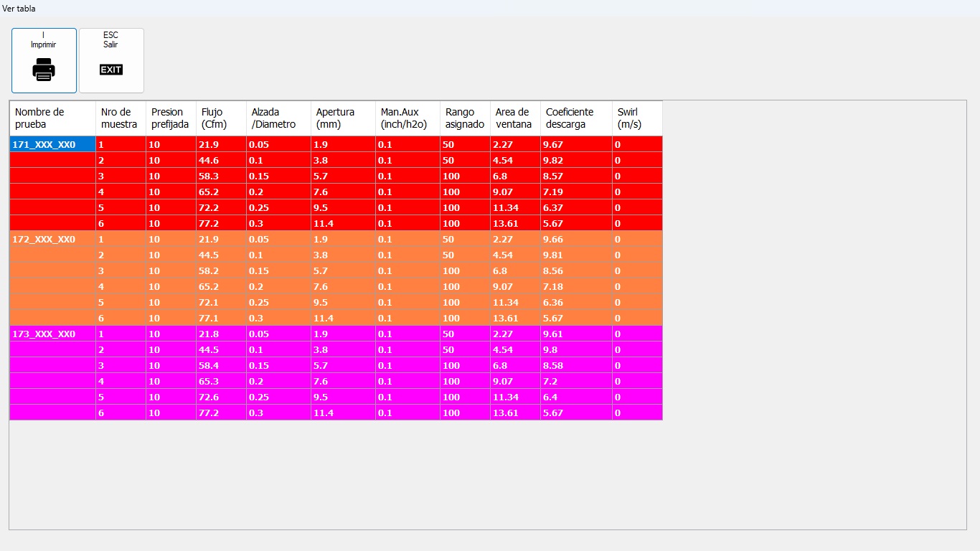The width and height of the screenshot is (980, 551).
Task: Click the "Rango asignado" column header
Action: pyautogui.click(x=465, y=118)
